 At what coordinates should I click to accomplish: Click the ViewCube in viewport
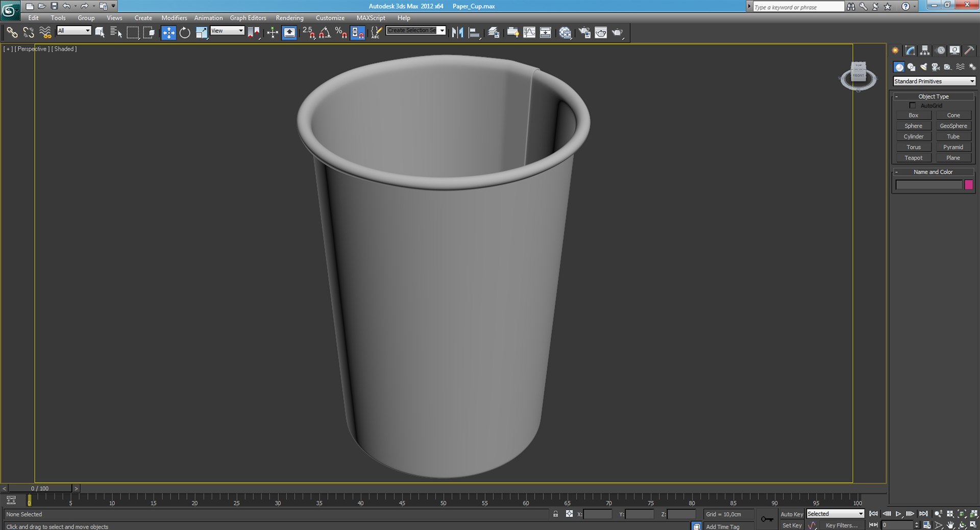coord(859,76)
